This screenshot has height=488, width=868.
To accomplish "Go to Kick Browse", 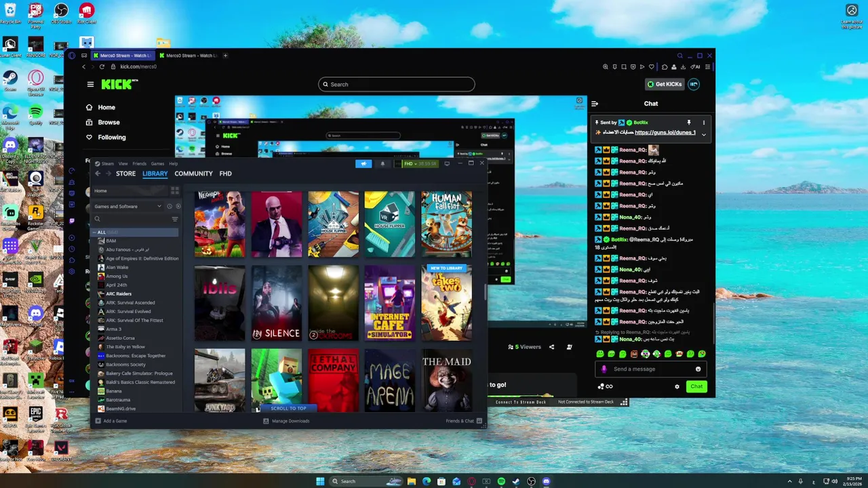I will click(103, 122).
